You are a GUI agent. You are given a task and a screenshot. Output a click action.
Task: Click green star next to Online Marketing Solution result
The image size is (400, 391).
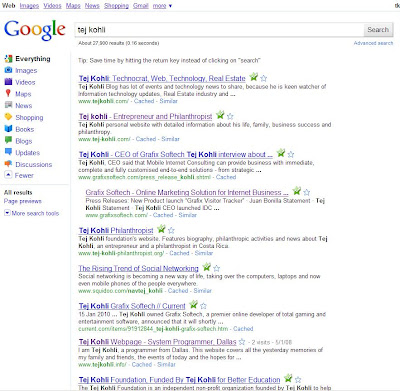[x=297, y=191]
